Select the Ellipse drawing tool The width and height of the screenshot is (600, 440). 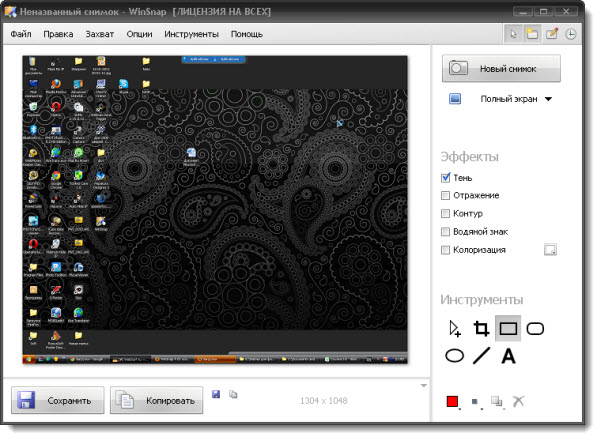pos(454,355)
